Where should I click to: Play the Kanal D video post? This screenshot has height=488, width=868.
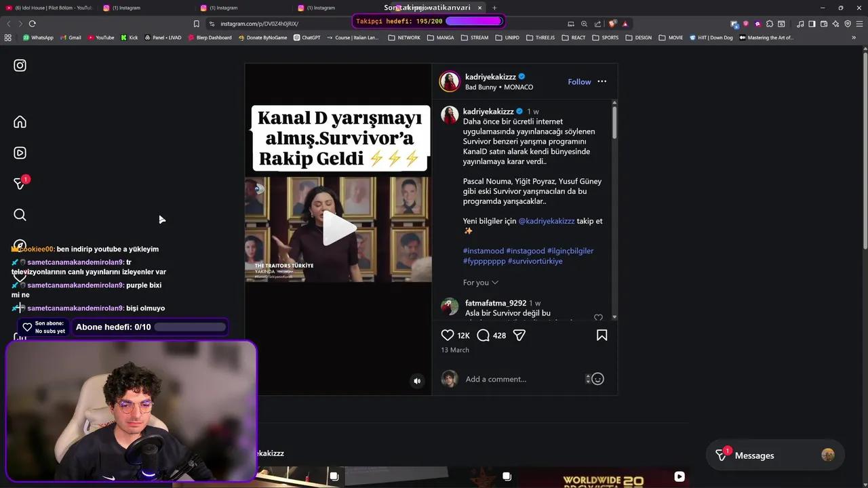[338, 228]
